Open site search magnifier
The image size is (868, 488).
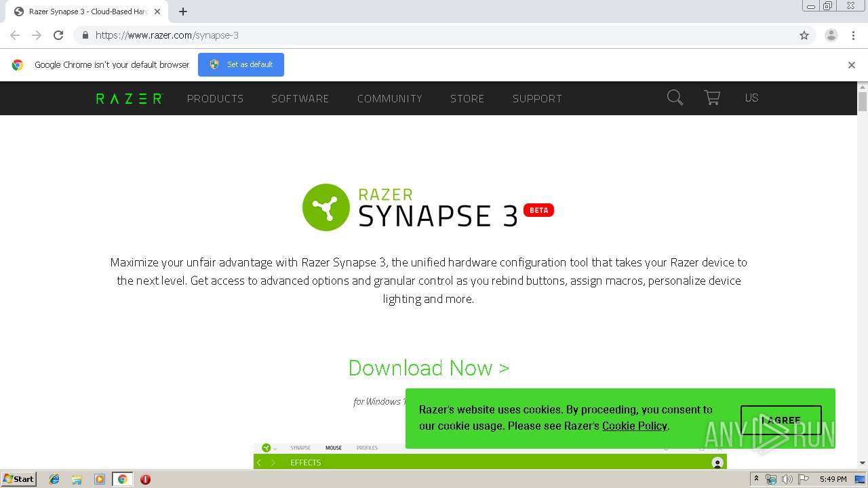coord(675,98)
